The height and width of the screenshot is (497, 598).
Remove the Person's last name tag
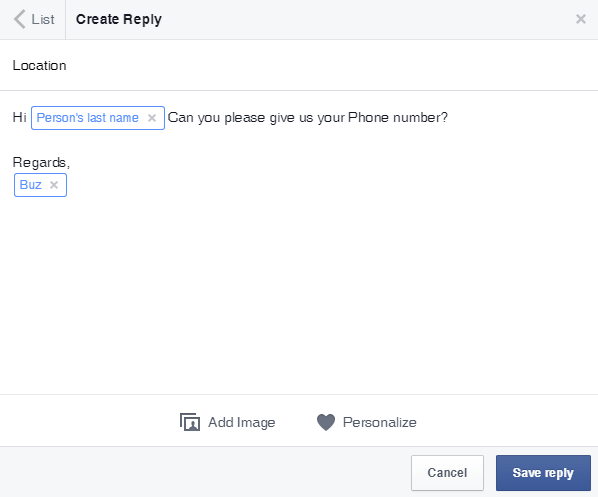tap(152, 118)
